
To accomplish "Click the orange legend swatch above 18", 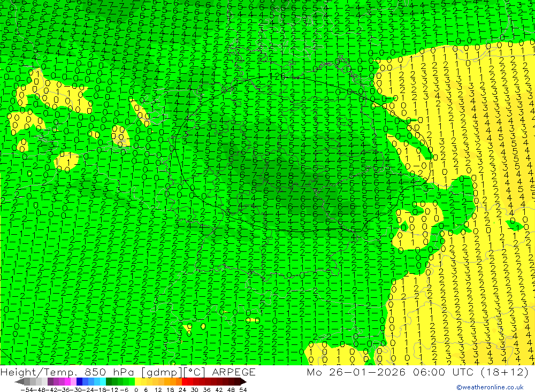I will pos(173,381).
